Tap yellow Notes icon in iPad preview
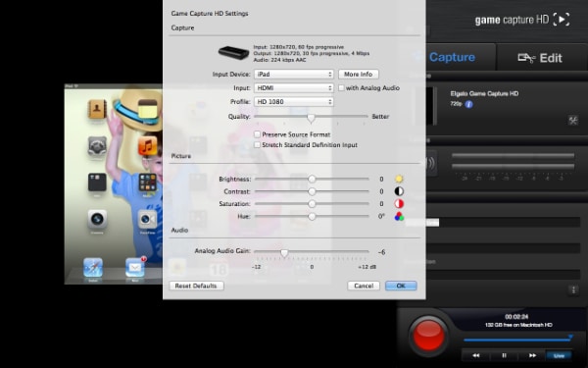 (147, 109)
